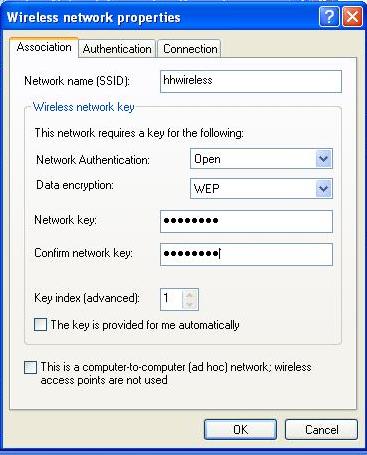Click the Network Authentication field showing Open

click(261, 159)
